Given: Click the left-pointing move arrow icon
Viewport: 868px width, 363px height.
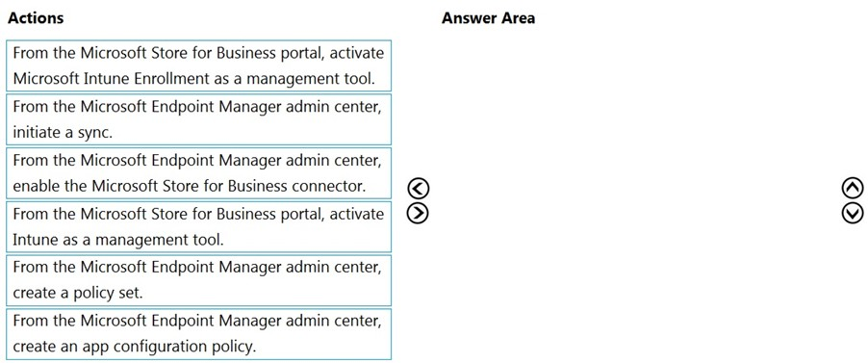Looking at the screenshot, I should [418, 190].
